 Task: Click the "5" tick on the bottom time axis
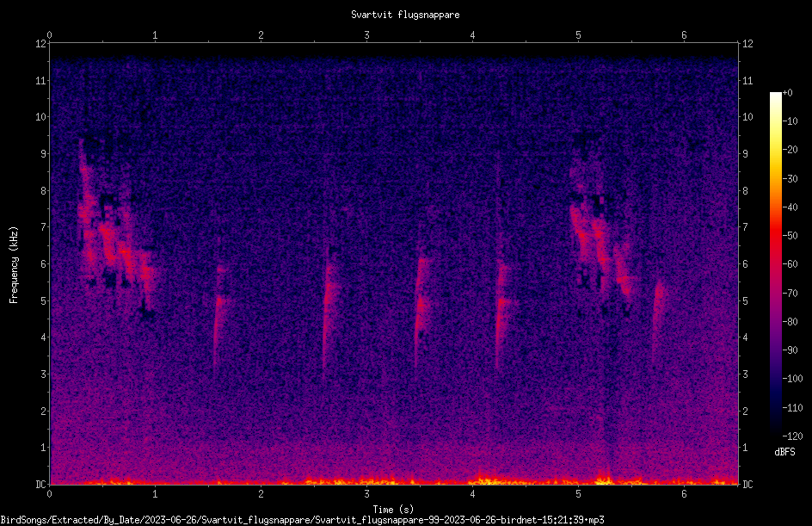pyautogui.click(x=578, y=494)
